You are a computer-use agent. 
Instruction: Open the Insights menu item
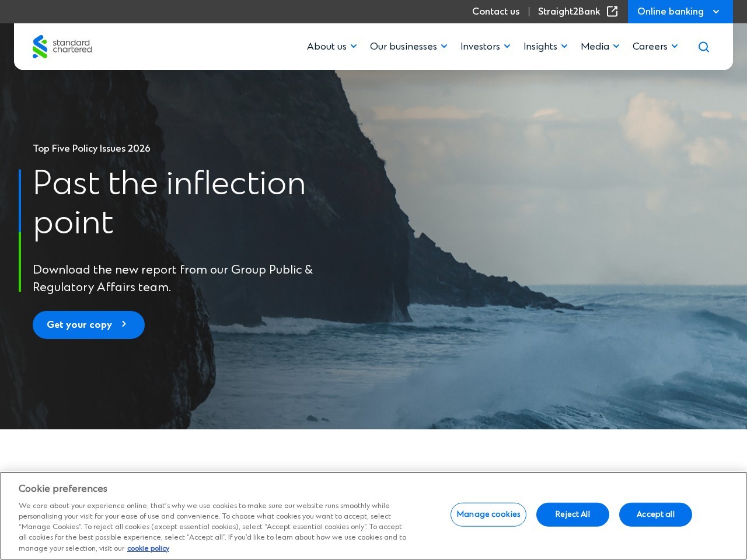(x=540, y=47)
